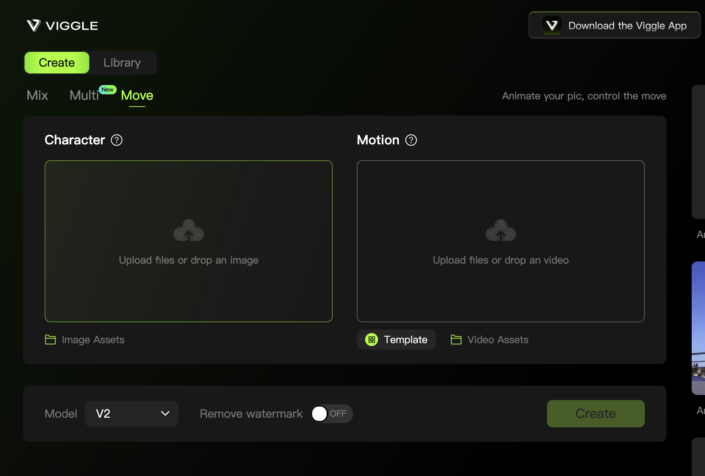
Task: Click 'Animate your pic, control the move' text
Action: point(584,96)
